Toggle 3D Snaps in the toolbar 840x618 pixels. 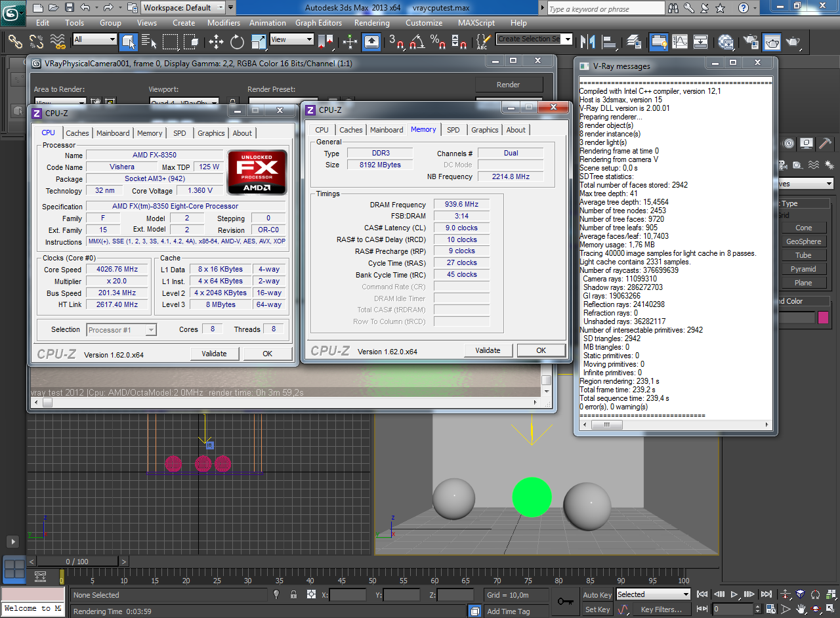[396, 41]
